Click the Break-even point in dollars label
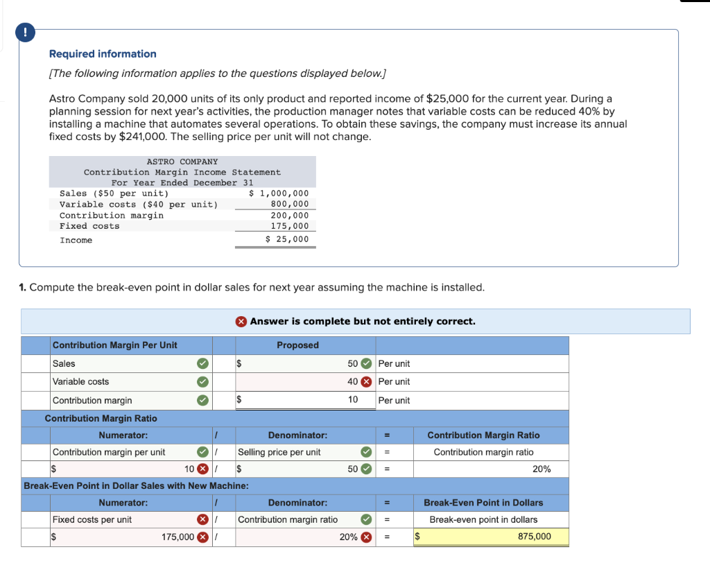 [483, 519]
